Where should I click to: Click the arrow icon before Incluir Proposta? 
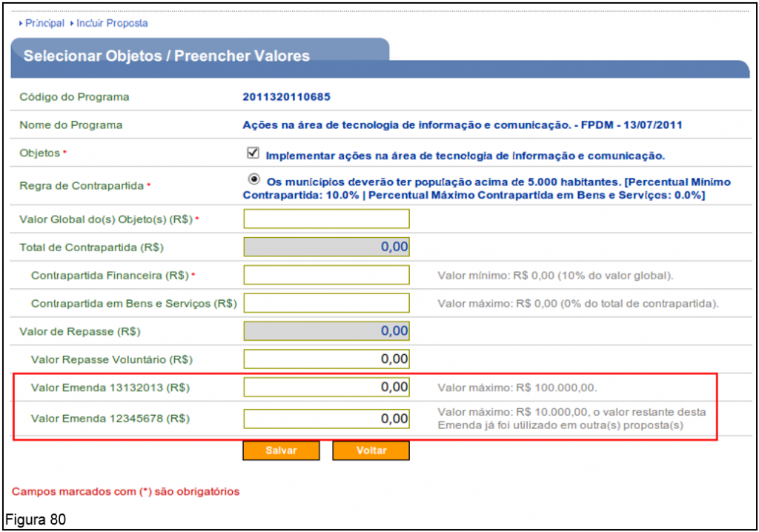tap(71, 23)
